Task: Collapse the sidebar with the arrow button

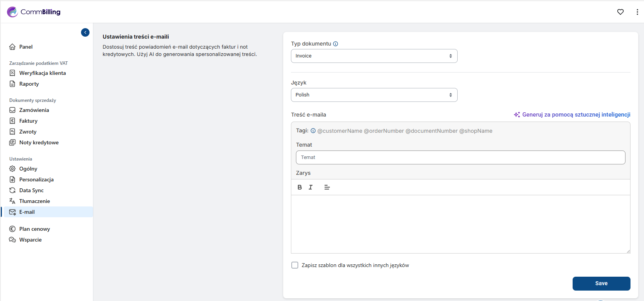Action: click(85, 32)
